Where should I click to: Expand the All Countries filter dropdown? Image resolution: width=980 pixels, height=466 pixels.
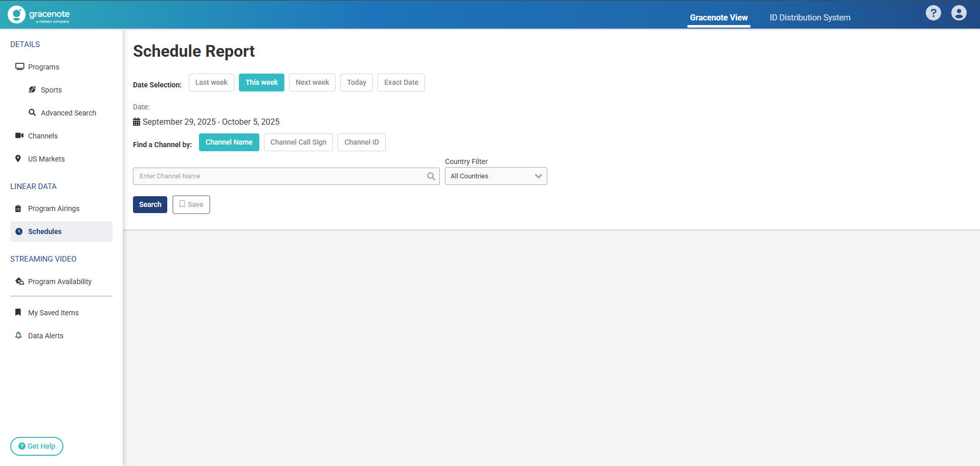[496, 176]
